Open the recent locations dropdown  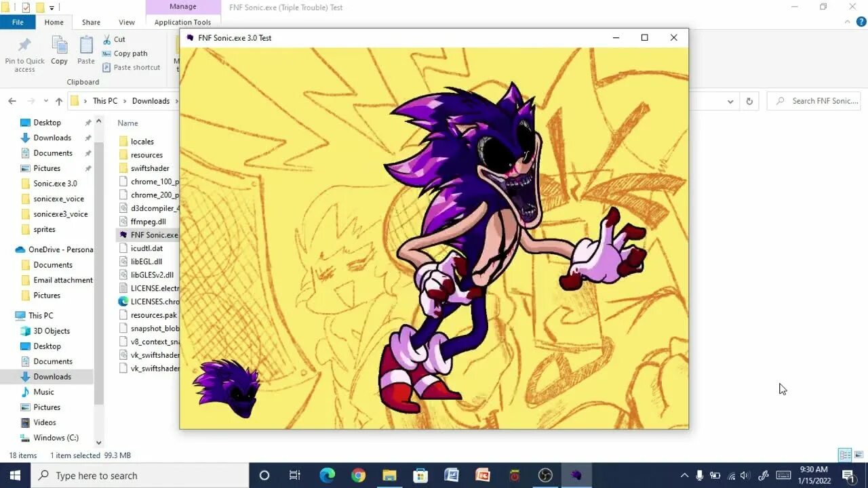(46, 101)
